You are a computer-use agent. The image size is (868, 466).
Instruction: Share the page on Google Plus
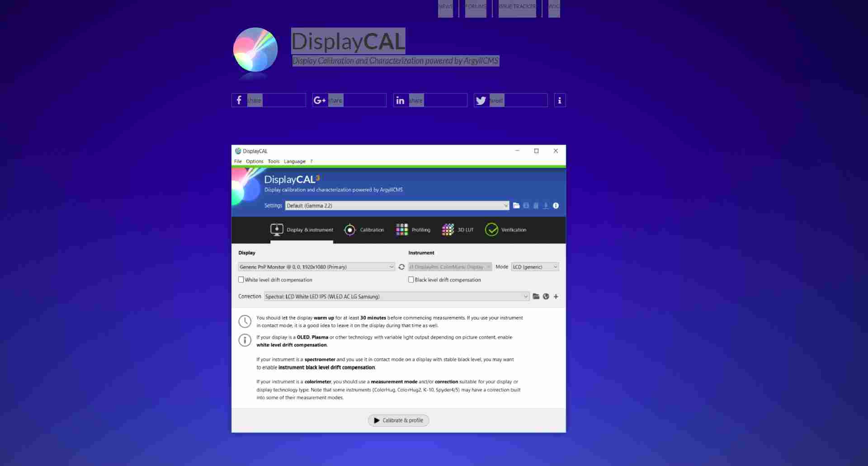click(x=349, y=100)
